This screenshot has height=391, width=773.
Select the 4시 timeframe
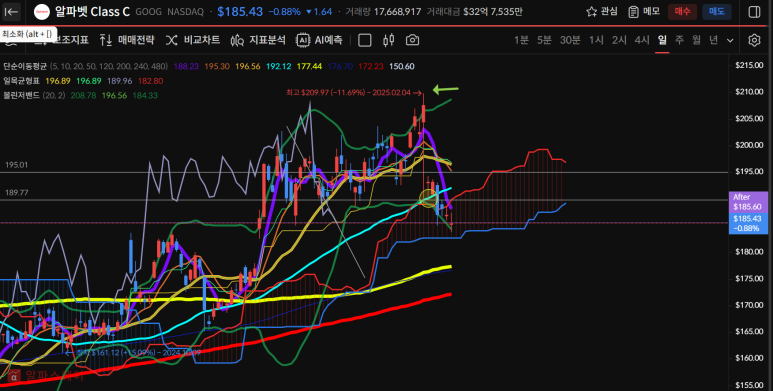tap(642, 40)
